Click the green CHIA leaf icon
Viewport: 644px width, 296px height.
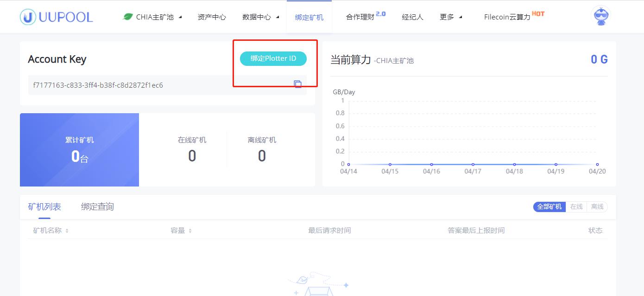[x=128, y=17]
